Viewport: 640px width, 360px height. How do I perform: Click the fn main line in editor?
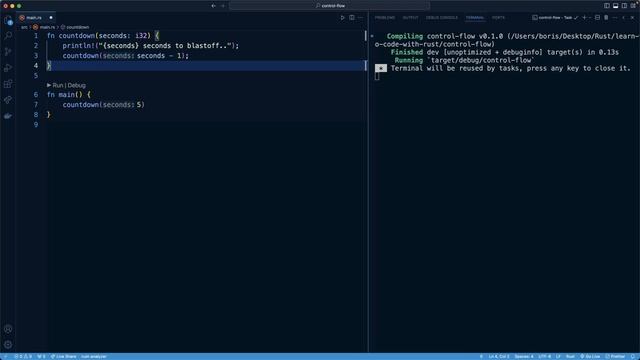69,95
